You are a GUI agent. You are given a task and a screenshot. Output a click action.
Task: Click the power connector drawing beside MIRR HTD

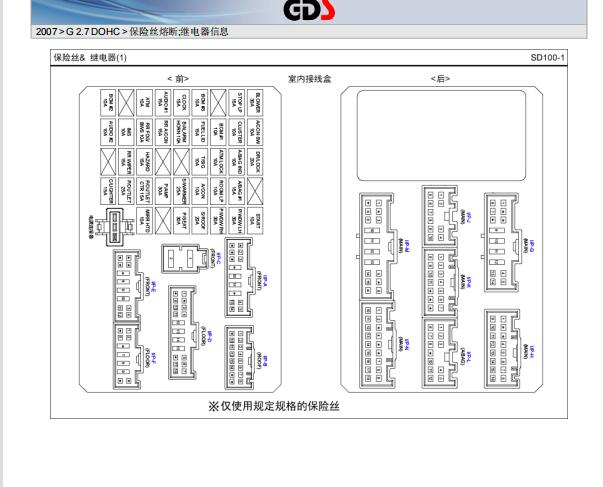[x=114, y=227]
